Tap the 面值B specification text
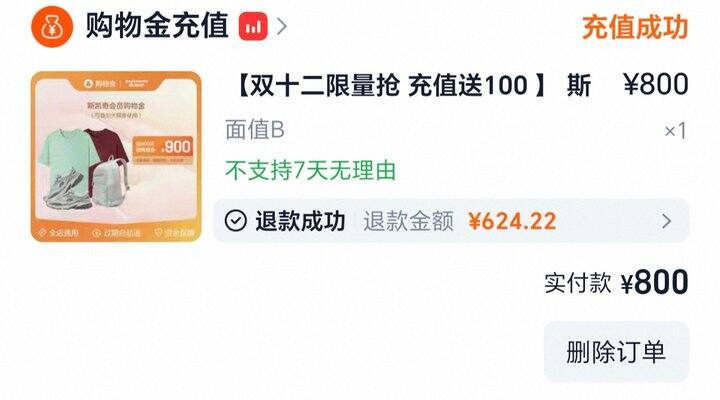The image size is (720, 400). coord(255,130)
